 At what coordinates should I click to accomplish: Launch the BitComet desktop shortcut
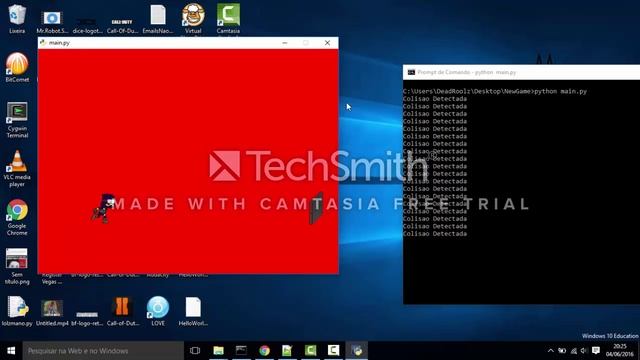tap(17, 67)
